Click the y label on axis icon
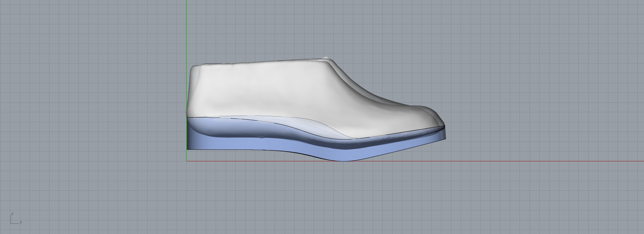 pos(21,222)
